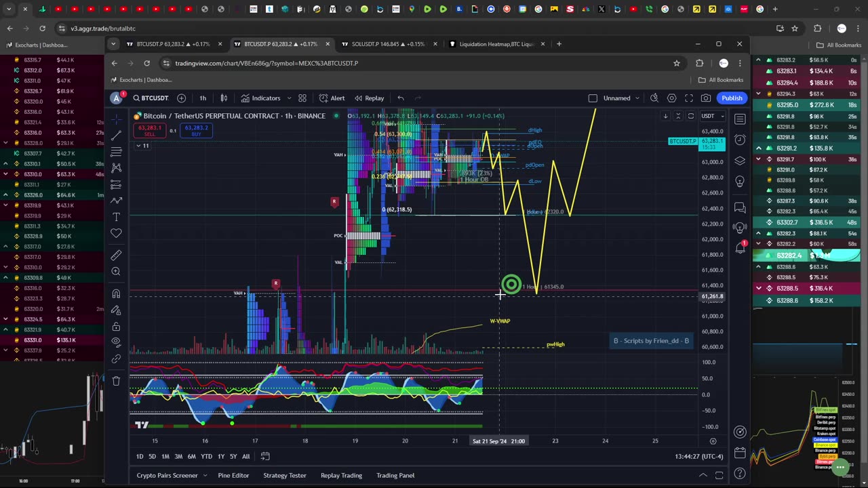868x488 pixels.
Task: Select the All date range
Action: 245,456
